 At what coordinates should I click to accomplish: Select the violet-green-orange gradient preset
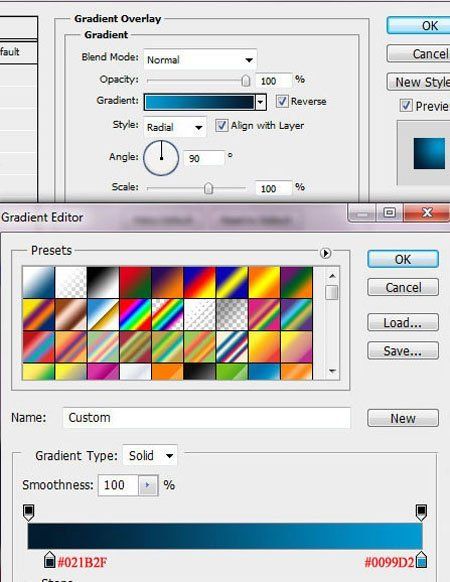(x=297, y=282)
